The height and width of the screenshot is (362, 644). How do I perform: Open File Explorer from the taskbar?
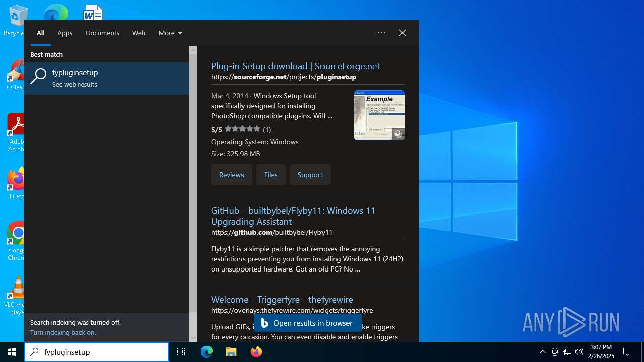coord(231,352)
